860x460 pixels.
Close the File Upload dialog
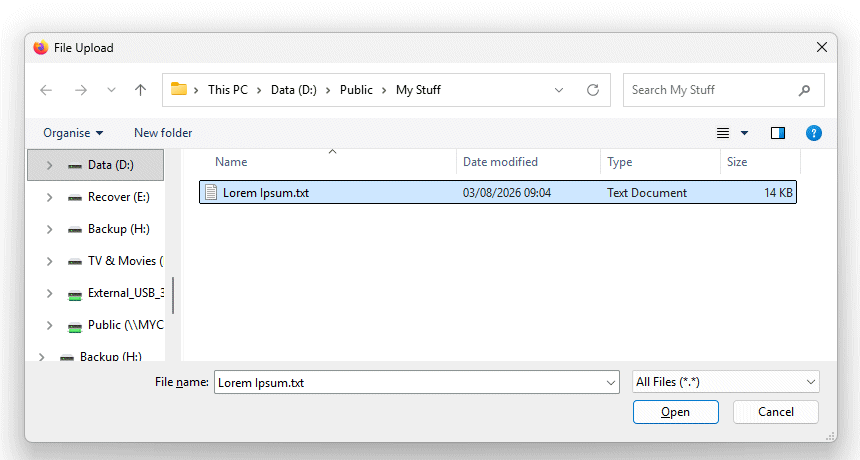(x=822, y=48)
